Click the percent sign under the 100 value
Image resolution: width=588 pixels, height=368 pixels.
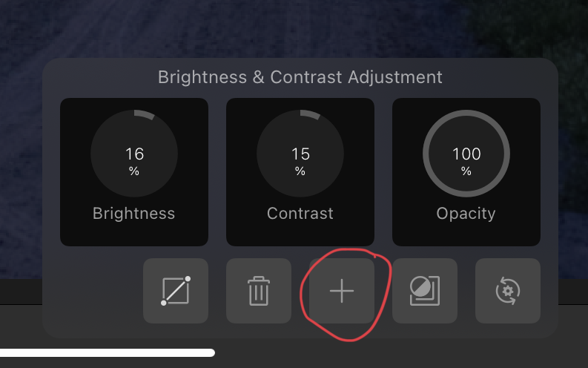coord(466,171)
